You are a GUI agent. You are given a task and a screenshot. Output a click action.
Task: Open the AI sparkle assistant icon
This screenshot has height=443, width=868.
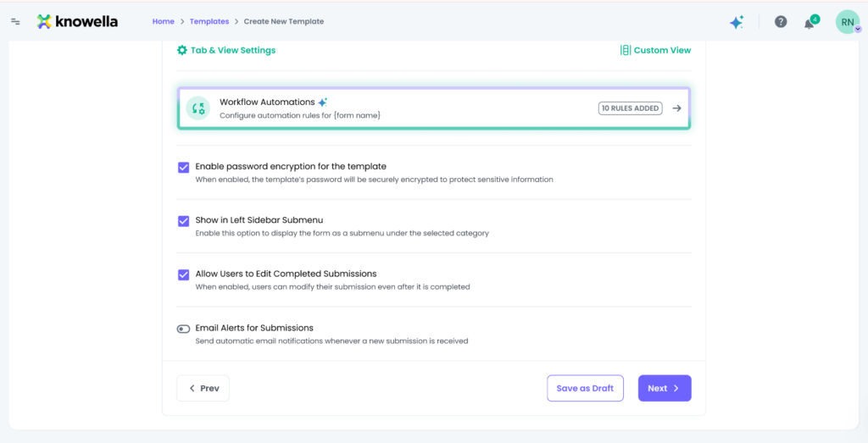click(737, 22)
